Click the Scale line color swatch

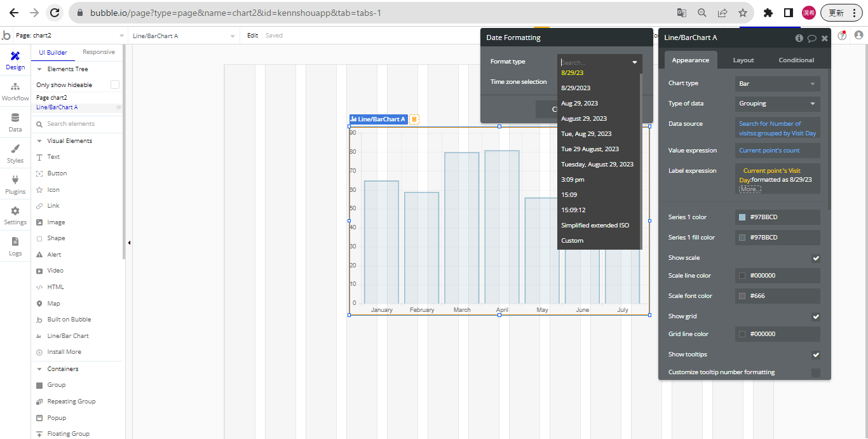pos(742,276)
